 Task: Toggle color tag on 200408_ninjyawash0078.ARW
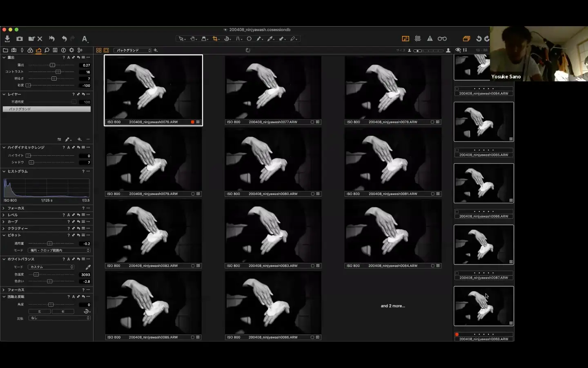pos(432,122)
